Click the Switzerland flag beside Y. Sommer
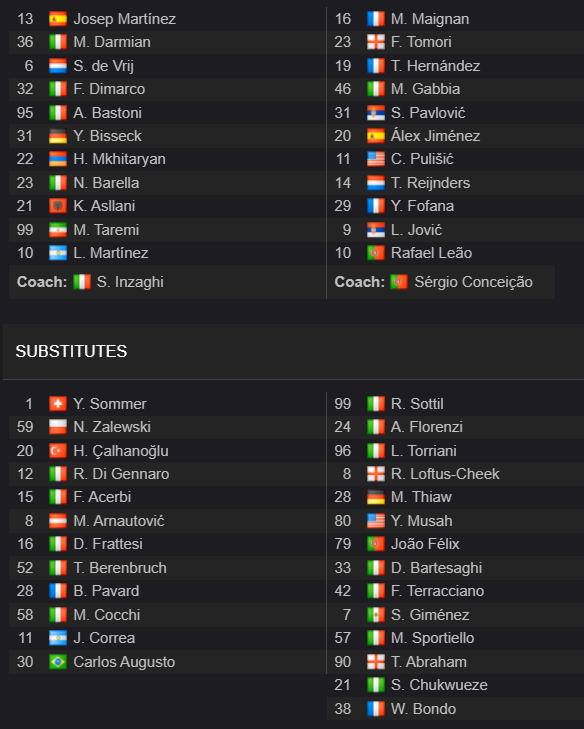 point(58,404)
